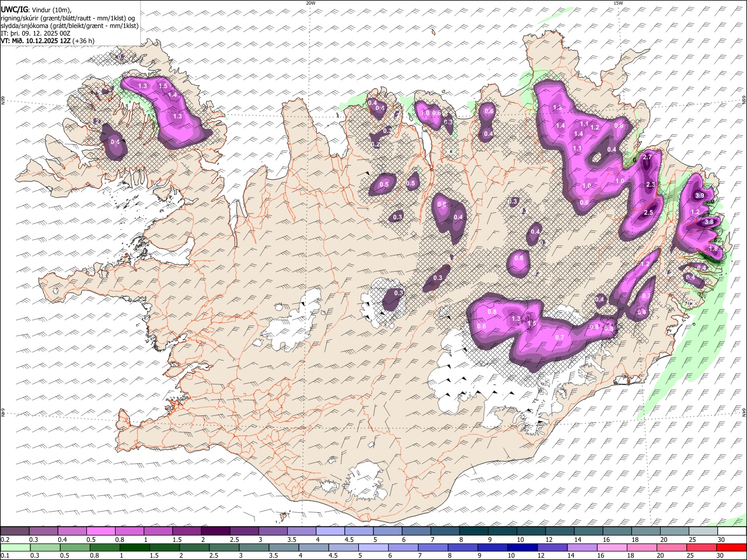Click the 2.7 precipitation value in the northeast
747x560 pixels.
647,157
